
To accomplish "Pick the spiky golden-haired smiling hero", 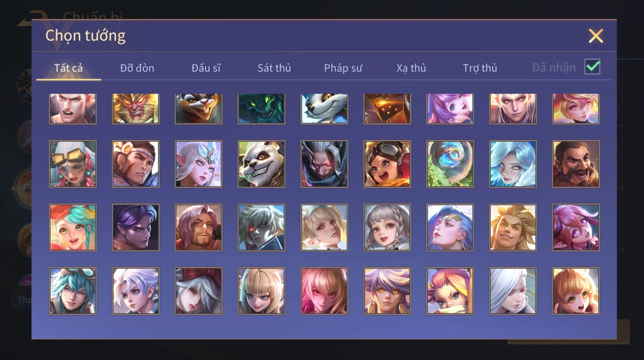I will pos(513,227).
